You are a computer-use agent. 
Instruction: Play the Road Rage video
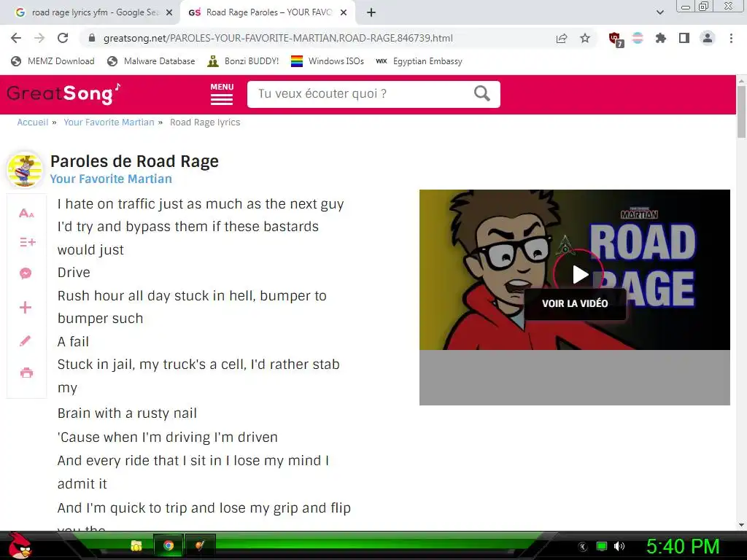[x=578, y=274]
